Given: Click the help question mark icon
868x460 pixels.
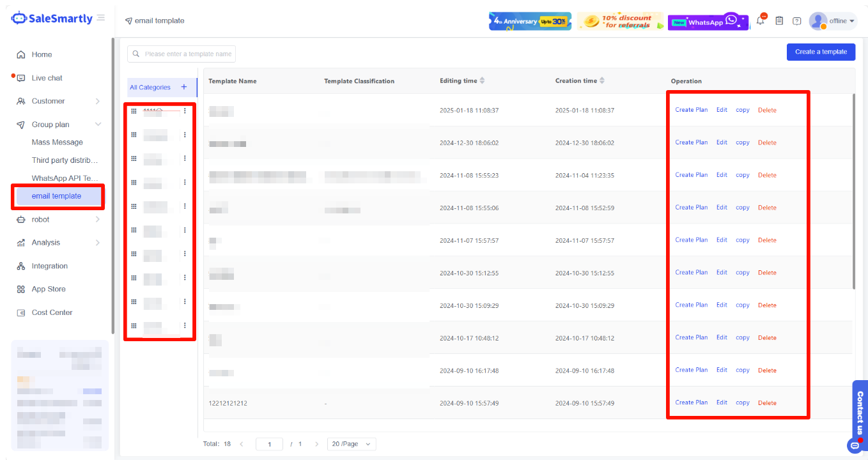Looking at the screenshot, I should [797, 20].
